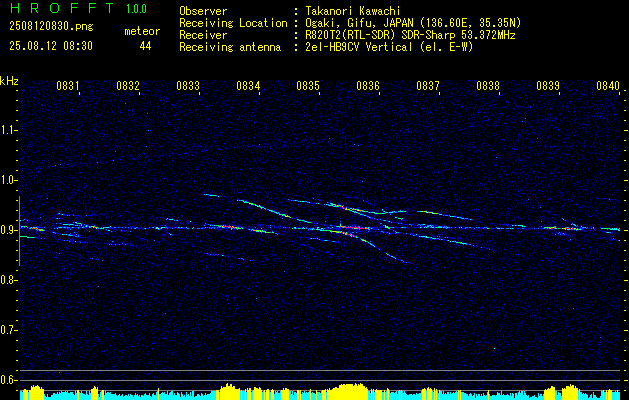Click the 1.1 kHz axis label
Viewport: 629px width, 400px height.
[x=8, y=130]
